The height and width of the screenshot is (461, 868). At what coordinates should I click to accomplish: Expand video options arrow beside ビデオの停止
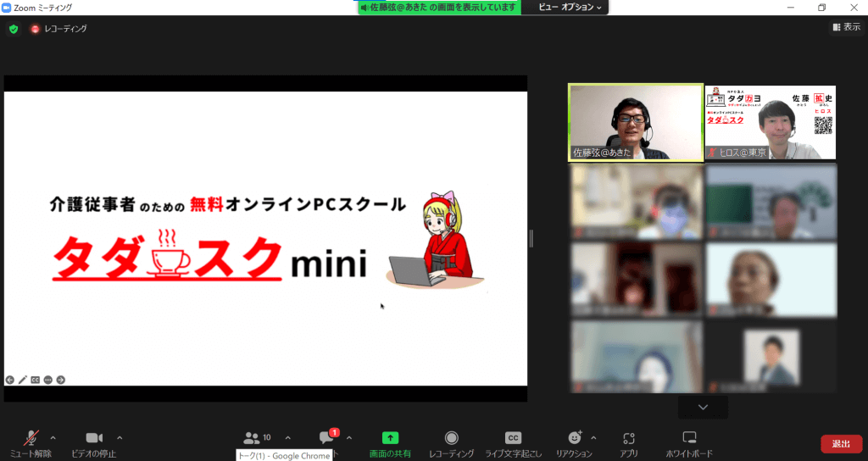point(120,438)
